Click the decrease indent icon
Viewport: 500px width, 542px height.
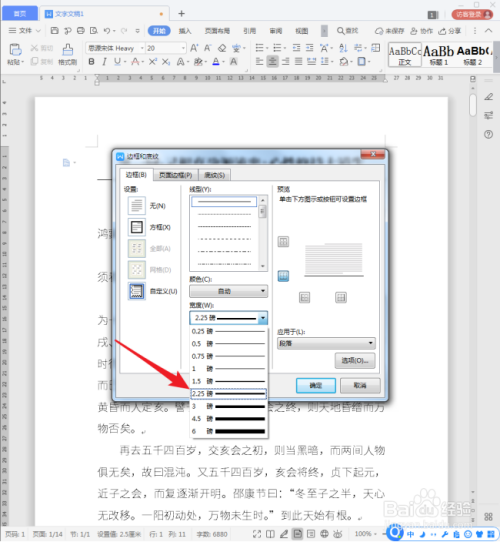(296, 48)
